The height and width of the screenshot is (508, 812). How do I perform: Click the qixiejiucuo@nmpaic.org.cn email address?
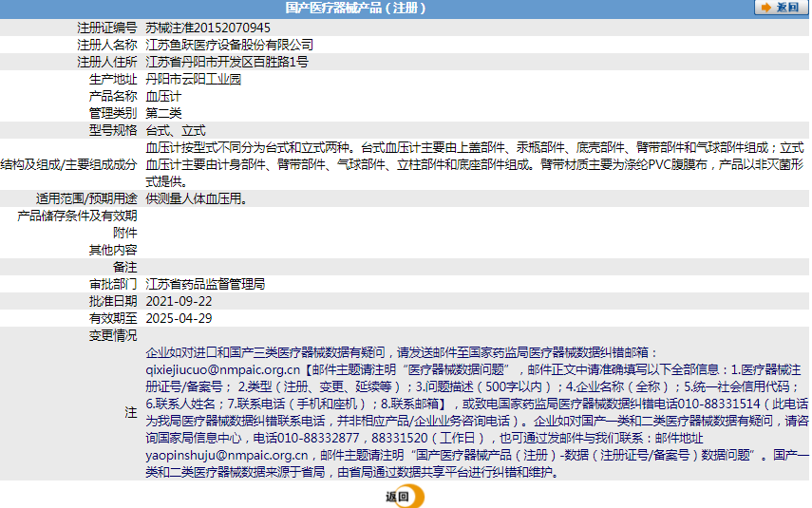tap(222, 369)
